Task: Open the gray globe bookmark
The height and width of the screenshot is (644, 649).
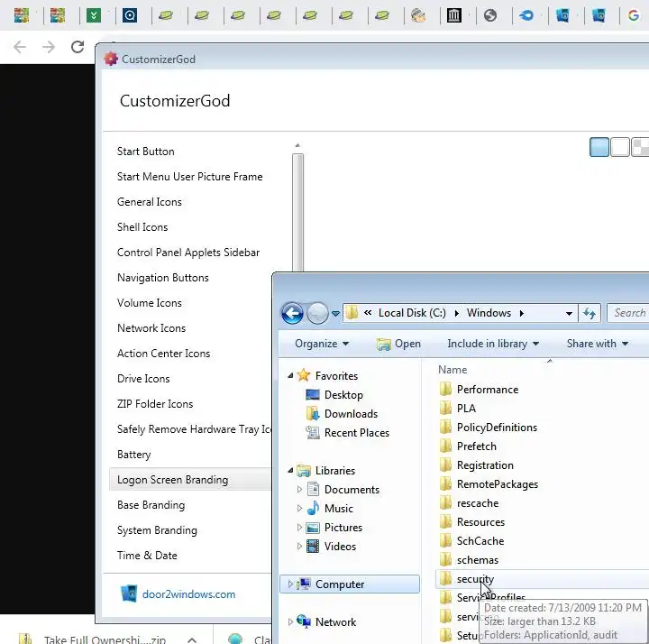Action: coord(490,15)
